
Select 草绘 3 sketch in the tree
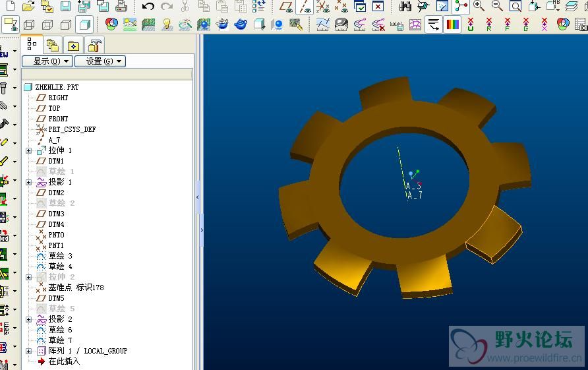click(60, 256)
